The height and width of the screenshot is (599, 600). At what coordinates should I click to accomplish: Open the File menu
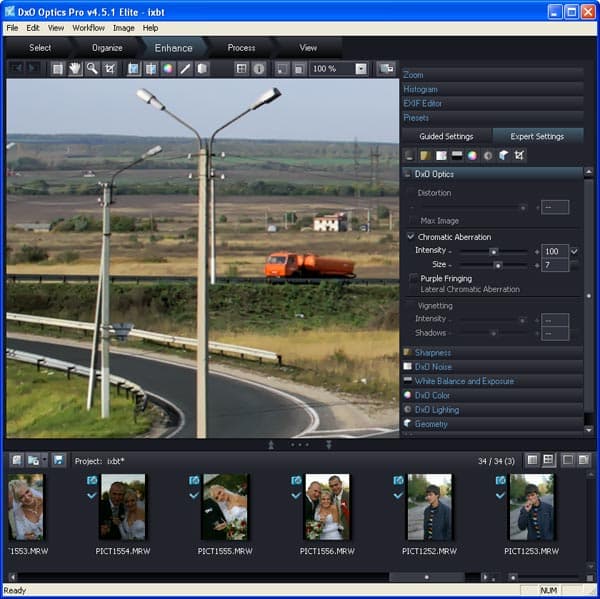coord(12,28)
